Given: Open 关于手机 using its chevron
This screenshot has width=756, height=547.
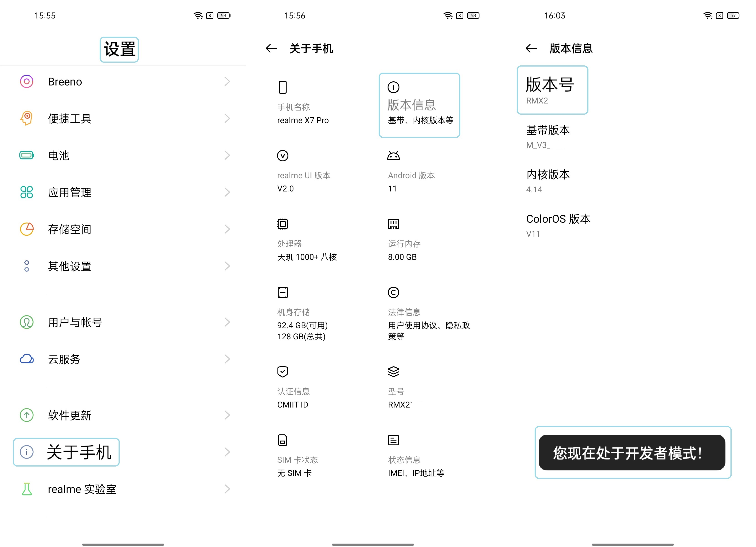Looking at the screenshot, I should 228,452.
